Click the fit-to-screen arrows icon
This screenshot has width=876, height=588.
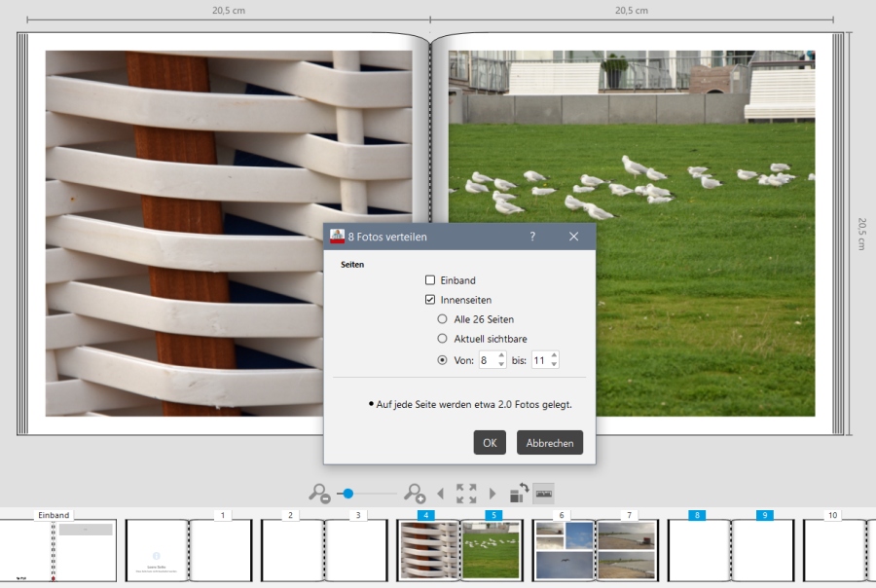pos(466,494)
